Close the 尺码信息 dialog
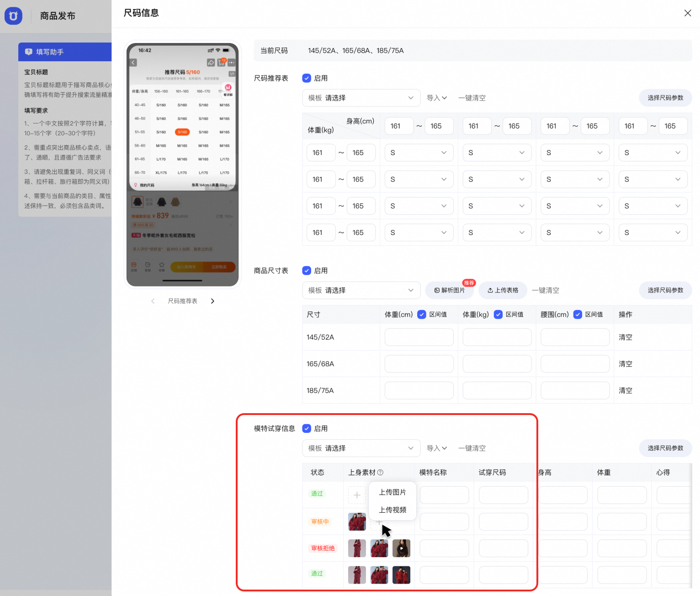The image size is (700, 596). click(688, 13)
